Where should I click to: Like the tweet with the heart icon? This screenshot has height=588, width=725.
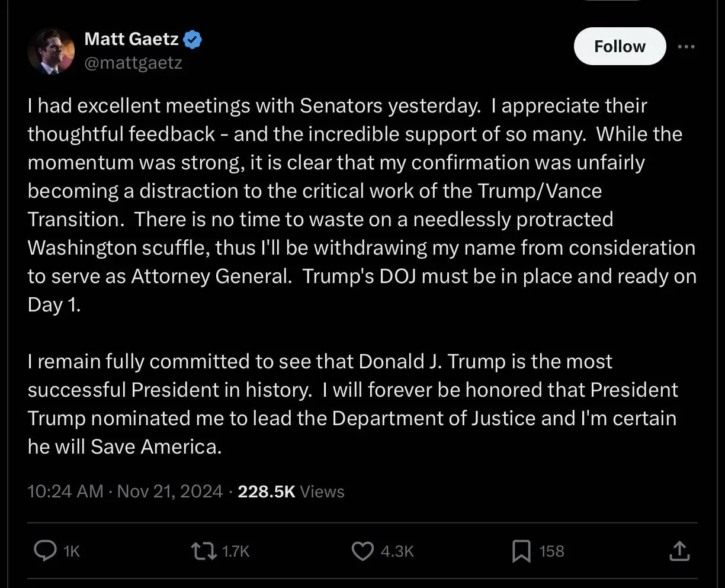pos(362,551)
